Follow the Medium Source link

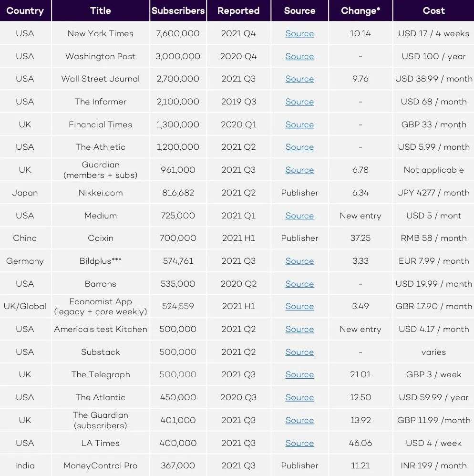coord(299,216)
